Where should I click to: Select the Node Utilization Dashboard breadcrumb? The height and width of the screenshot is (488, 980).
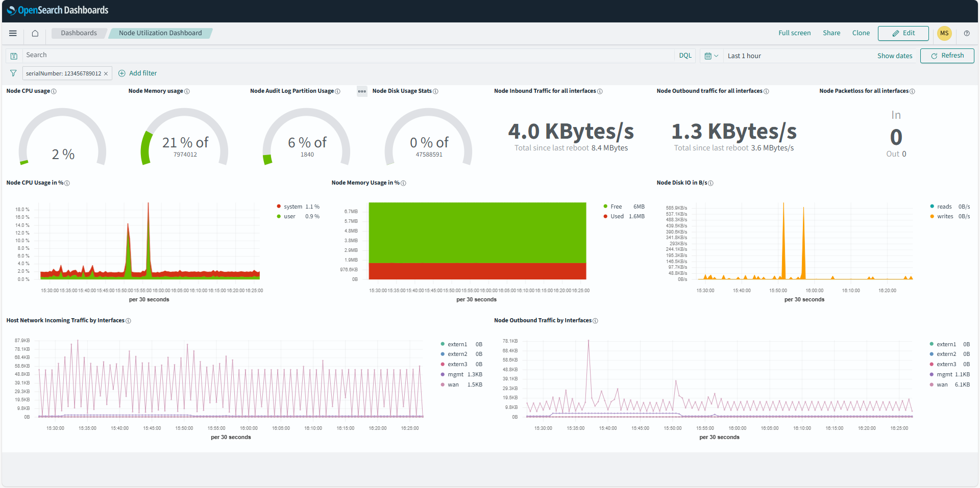click(x=159, y=33)
